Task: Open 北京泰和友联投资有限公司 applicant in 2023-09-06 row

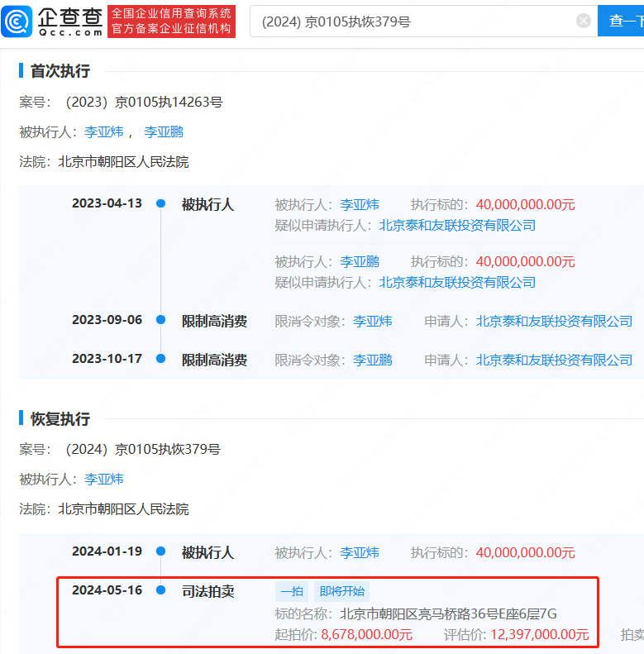Action: (x=554, y=321)
